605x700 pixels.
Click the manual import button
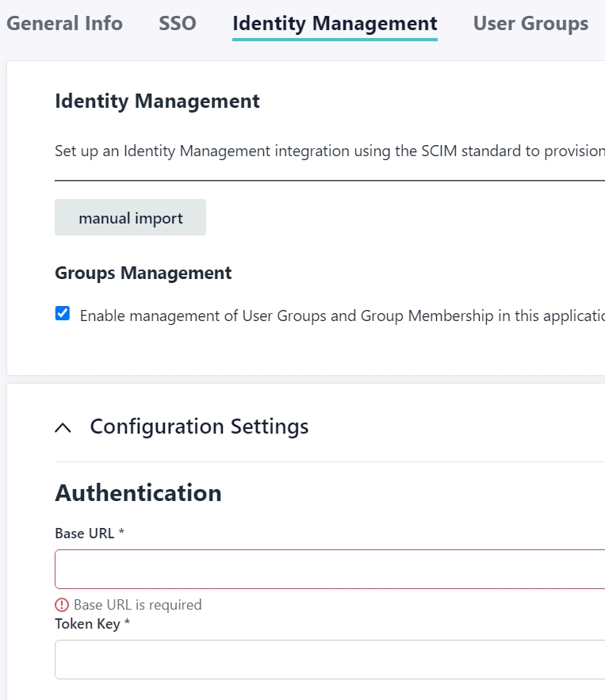tap(130, 217)
